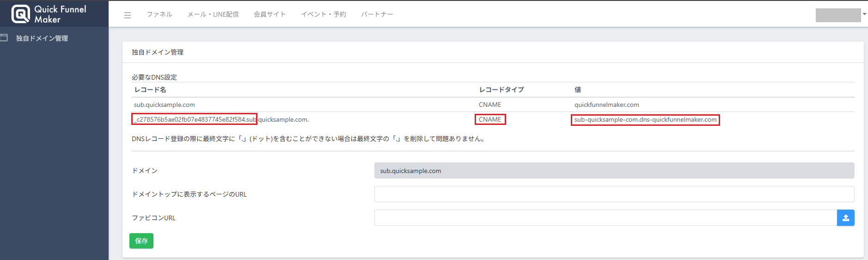Screen dimensions: 868x260
Task: Click the highlighted CNAME in second row
Action: coord(490,119)
